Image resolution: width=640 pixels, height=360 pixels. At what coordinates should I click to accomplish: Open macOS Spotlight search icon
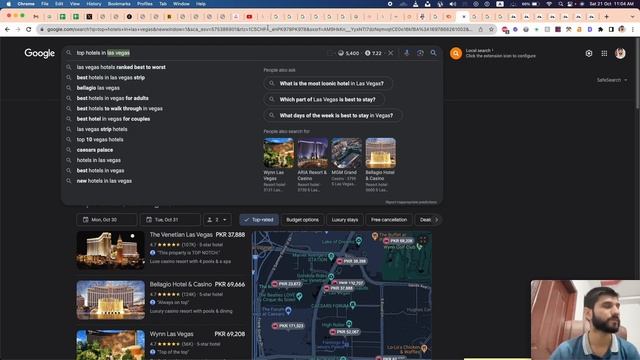coord(561,4)
